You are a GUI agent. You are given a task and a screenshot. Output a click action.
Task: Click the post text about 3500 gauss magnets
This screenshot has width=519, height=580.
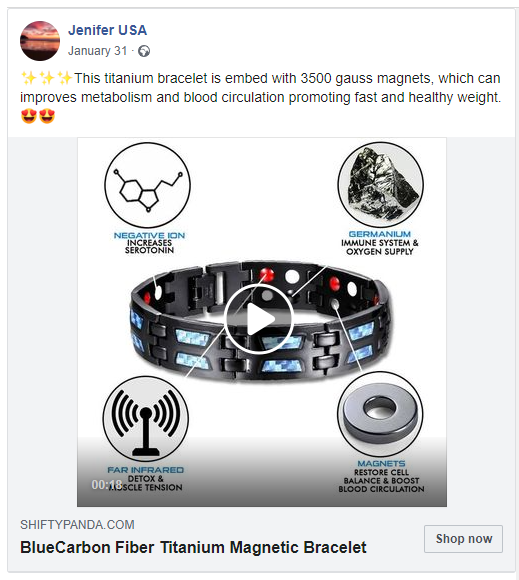(260, 88)
